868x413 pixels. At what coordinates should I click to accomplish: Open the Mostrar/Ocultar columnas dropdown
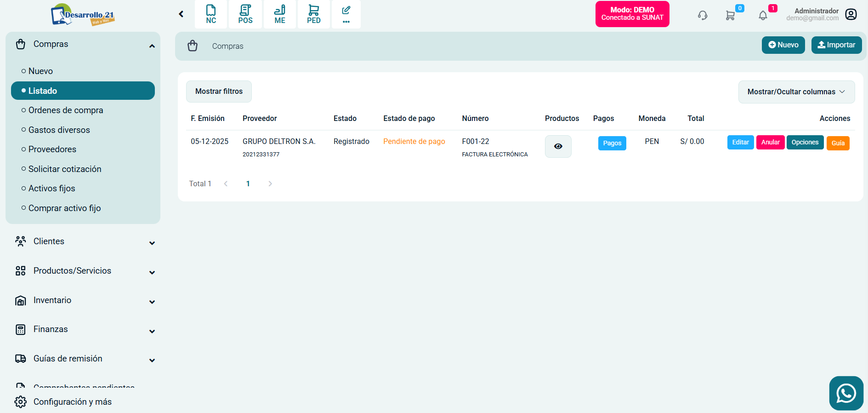point(796,92)
